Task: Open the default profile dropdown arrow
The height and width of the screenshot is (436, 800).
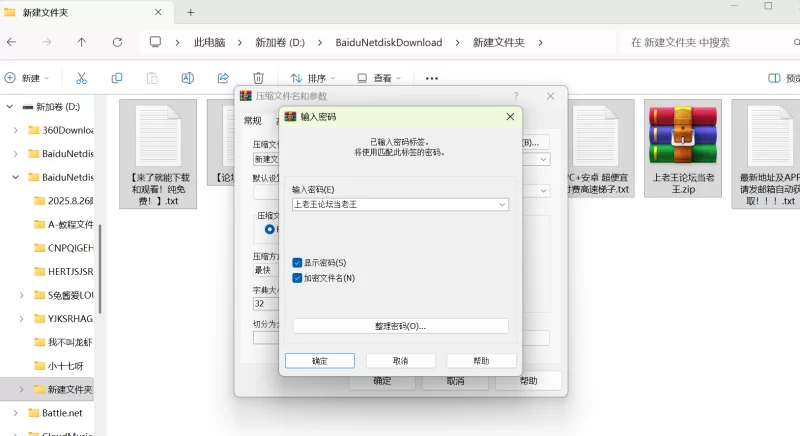Action: coord(543,191)
